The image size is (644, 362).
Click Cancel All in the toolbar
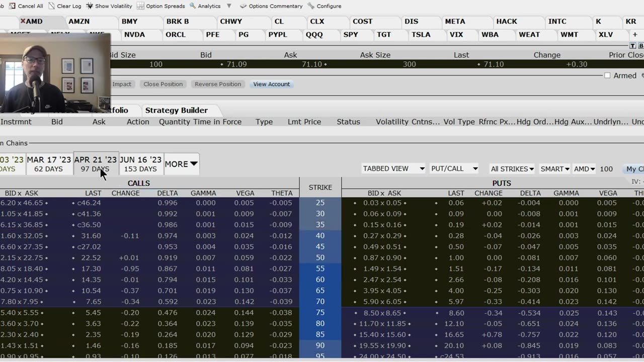coord(26,6)
